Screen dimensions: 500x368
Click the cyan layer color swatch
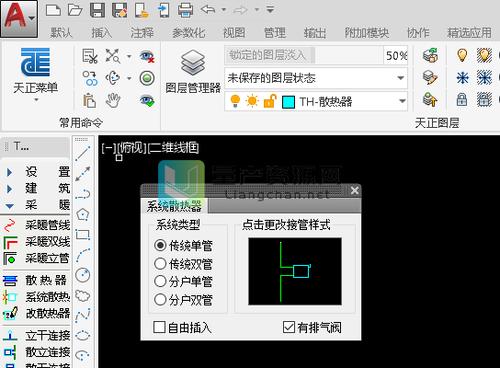pyautogui.click(x=288, y=102)
